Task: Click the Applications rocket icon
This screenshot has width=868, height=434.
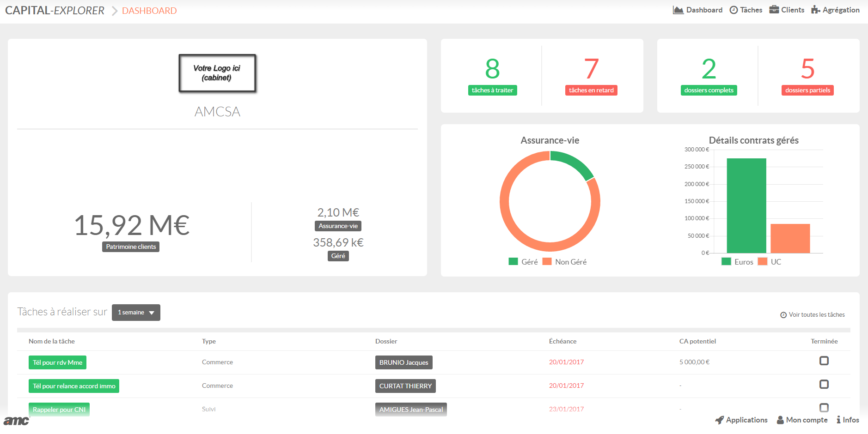Action: pyautogui.click(x=720, y=420)
